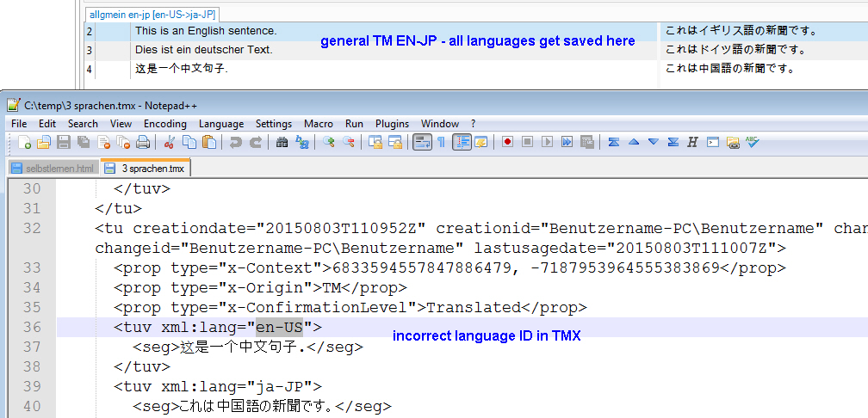Image resolution: width=868 pixels, height=418 pixels.
Task: Select the allgmein en-jp TM tab
Action: point(152,15)
